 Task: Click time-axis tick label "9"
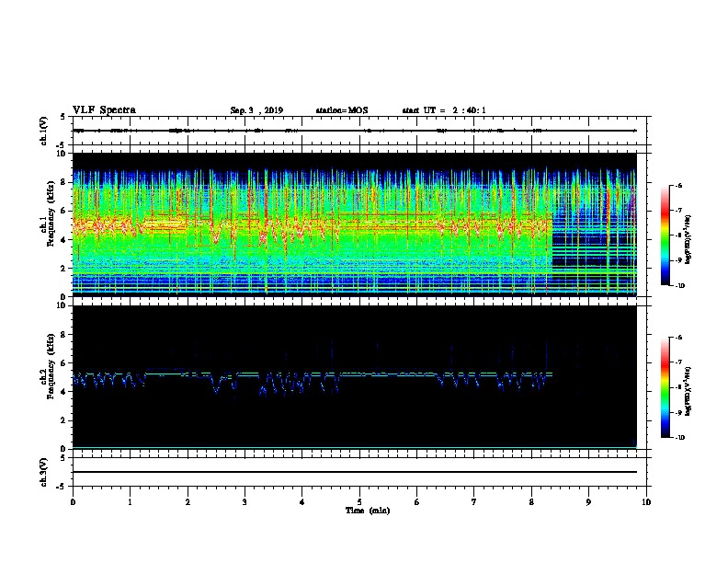click(588, 502)
